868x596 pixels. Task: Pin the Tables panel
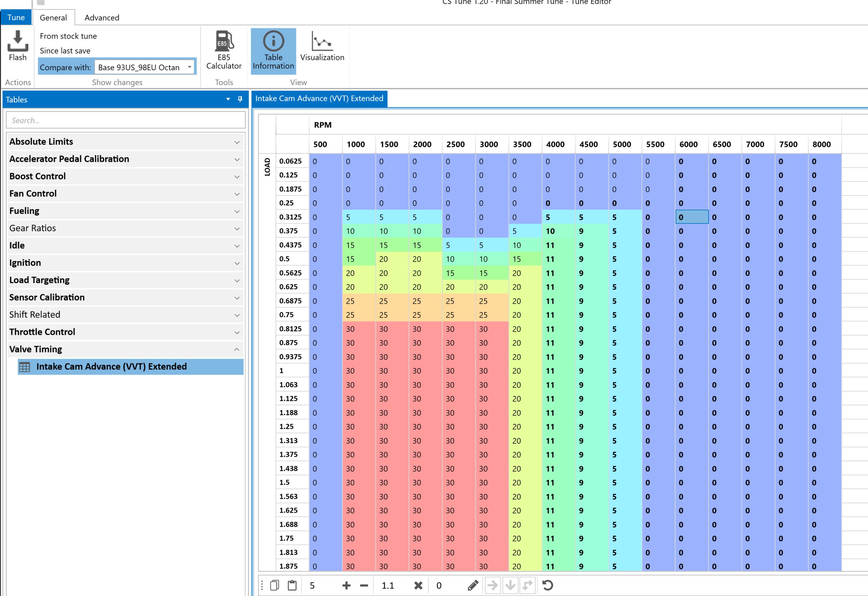[x=240, y=99]
